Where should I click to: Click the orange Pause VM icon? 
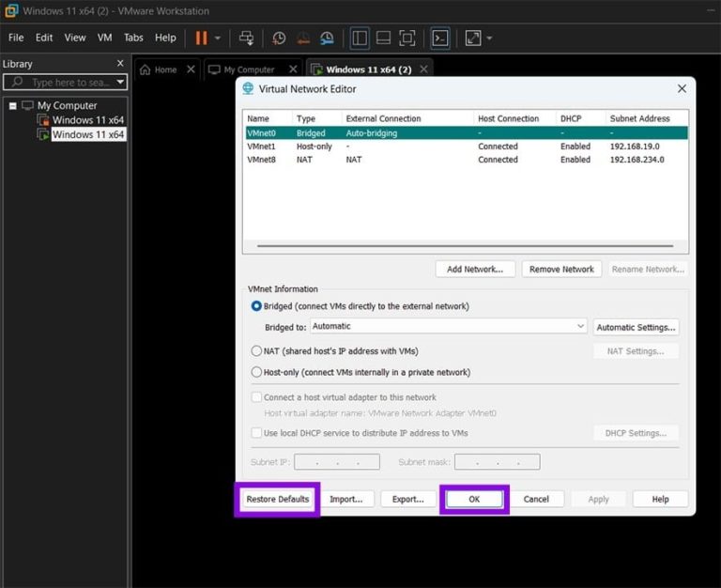click(x=201, y=38)
